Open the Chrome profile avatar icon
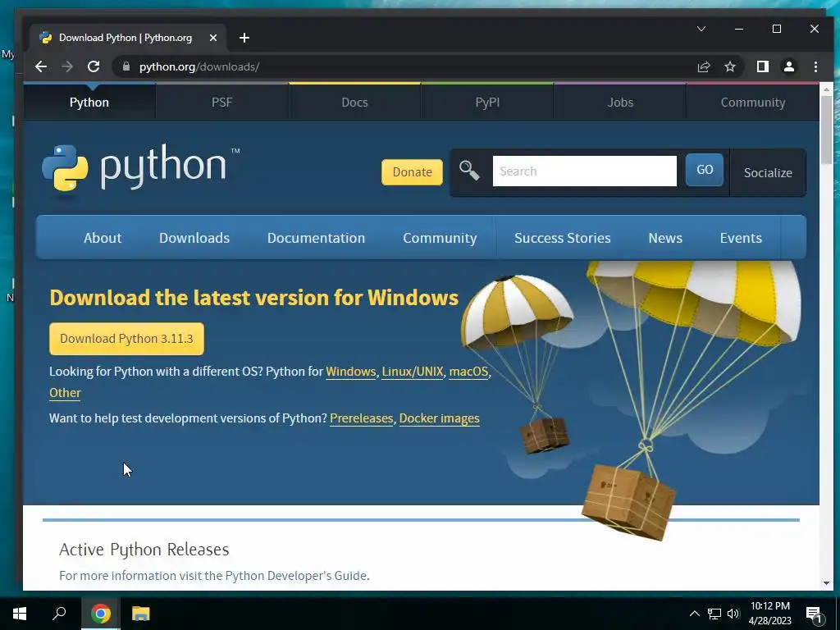 click(788, 66)
